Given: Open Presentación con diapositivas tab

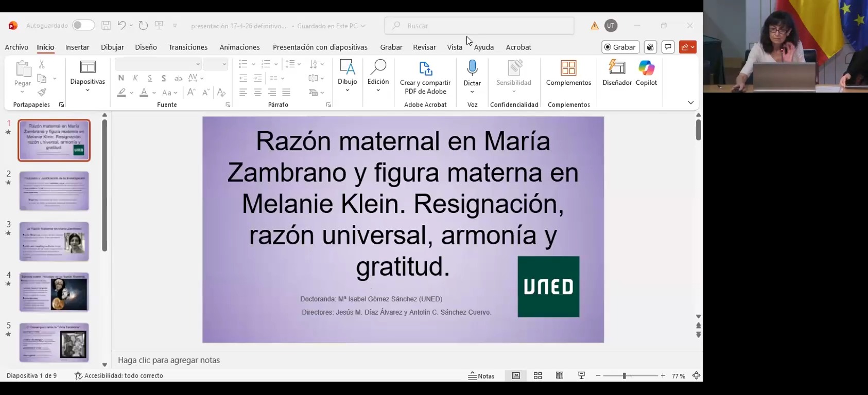Looking at the screenshot, I should point(320,47).
